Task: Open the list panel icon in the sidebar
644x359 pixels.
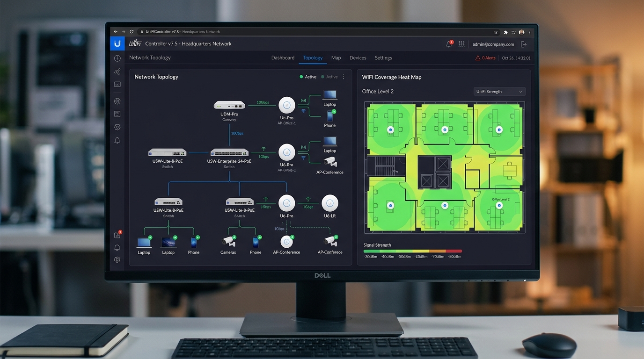Action: pos(117,114)
